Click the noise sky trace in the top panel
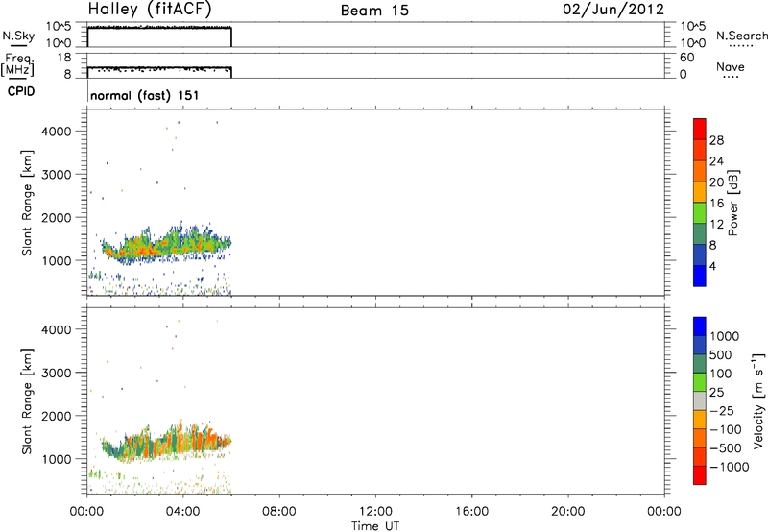Screen dimensions: 768x532 159,28
